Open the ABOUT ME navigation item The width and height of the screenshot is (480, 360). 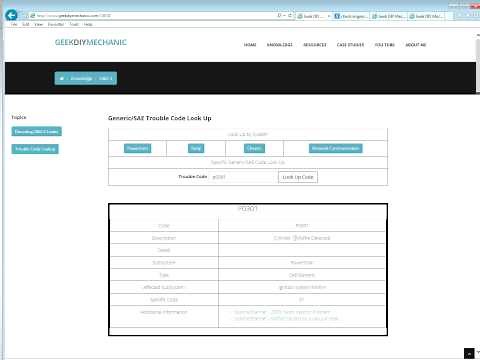pos(416,45)
